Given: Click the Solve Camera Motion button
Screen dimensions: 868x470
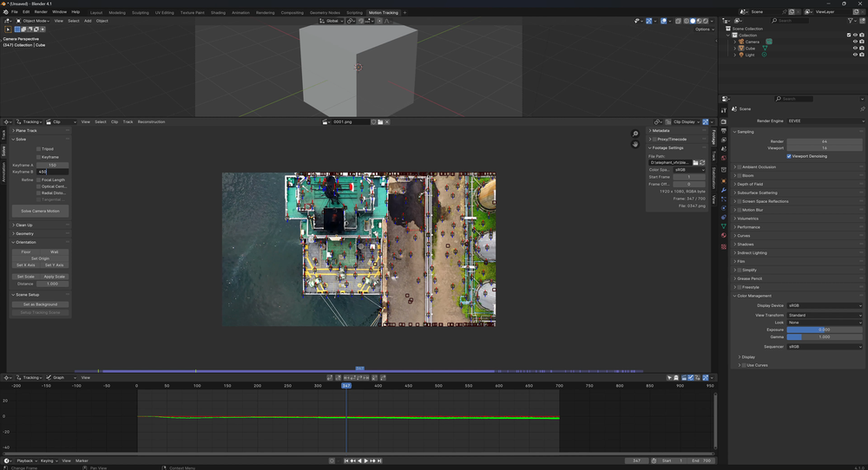Looking at the screenshot, I should click(40, 212).
